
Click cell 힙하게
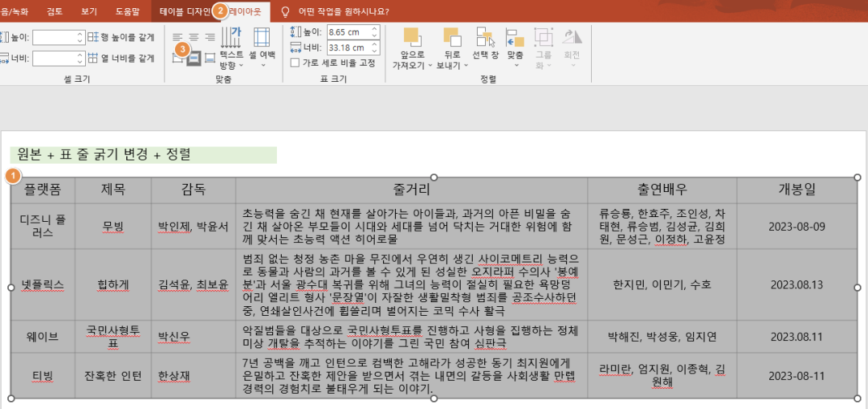coord(113,284)
